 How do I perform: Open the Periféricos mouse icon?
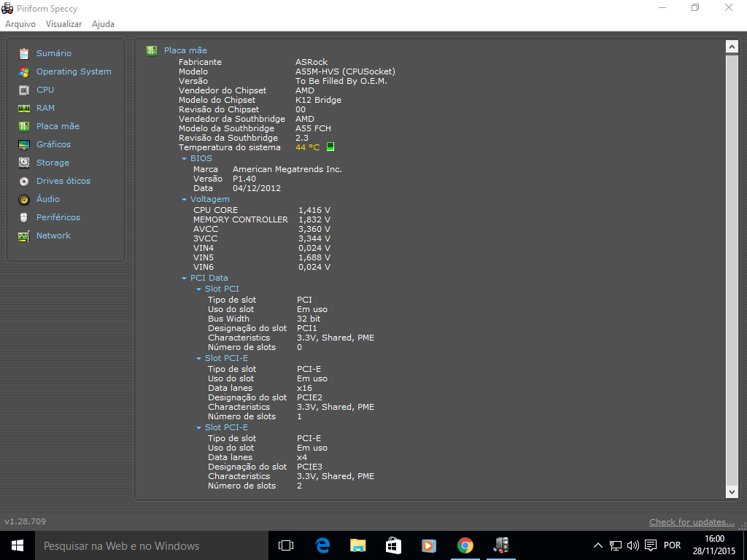coord(24,217)
